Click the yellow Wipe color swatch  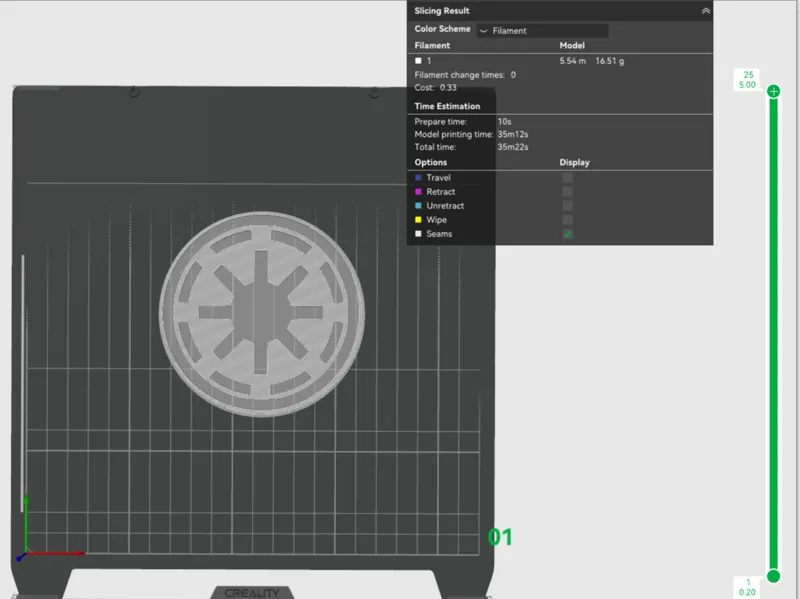418,220
